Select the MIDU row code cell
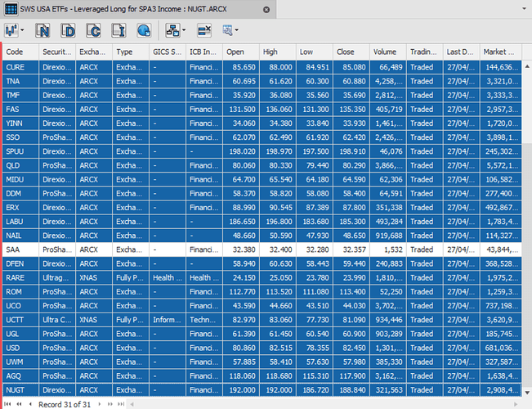The width and height of the screenshot is (532, 409). [20, 180]
